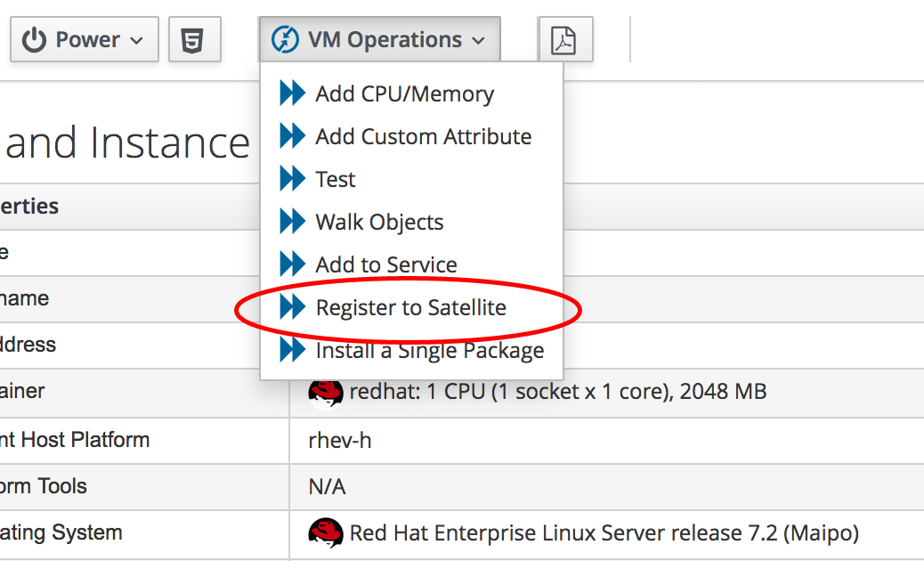
Task: Select the Test menu entry
Action: point(336,179)
